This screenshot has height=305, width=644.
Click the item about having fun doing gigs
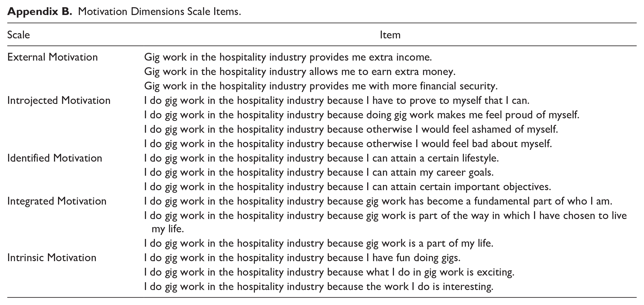(x=302, y=258)
